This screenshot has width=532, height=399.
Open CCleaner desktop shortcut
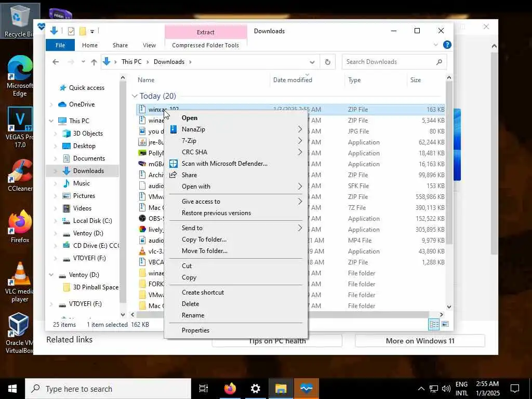click(20, 176)
